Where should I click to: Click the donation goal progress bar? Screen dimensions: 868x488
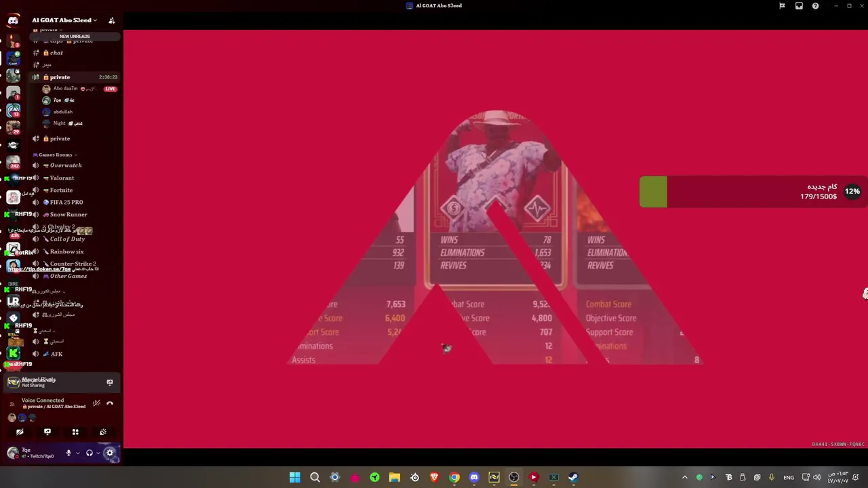pyautogui.click(x=753, y=192)
